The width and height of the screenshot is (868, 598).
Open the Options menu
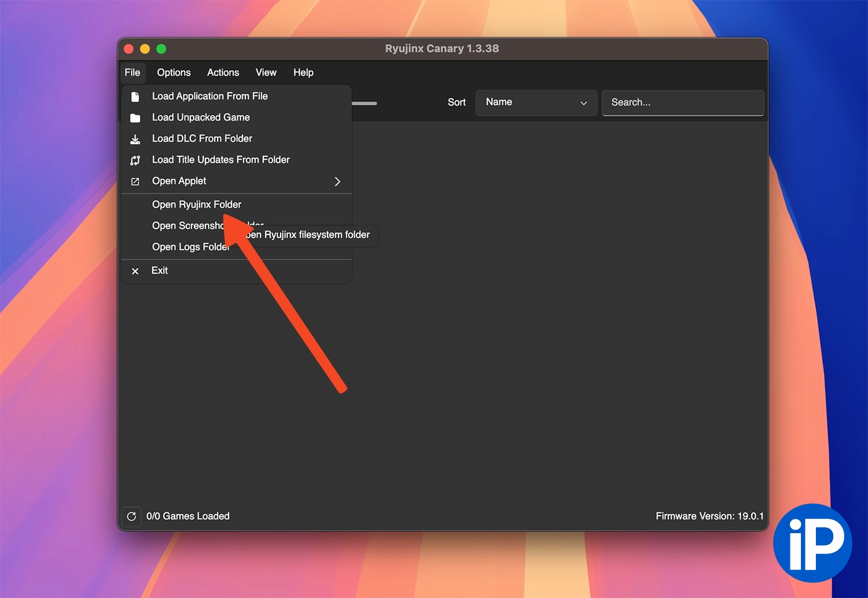[x=174, y=72]
